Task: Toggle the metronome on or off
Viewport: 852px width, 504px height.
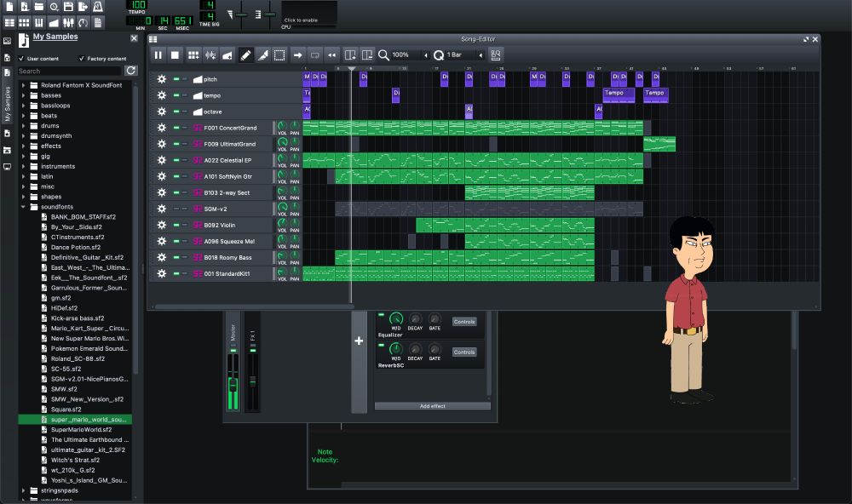Action: pos(98,7)
